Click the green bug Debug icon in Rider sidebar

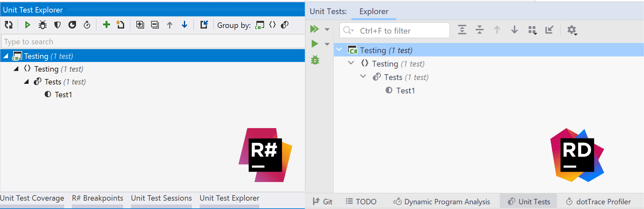pos(315,60)
